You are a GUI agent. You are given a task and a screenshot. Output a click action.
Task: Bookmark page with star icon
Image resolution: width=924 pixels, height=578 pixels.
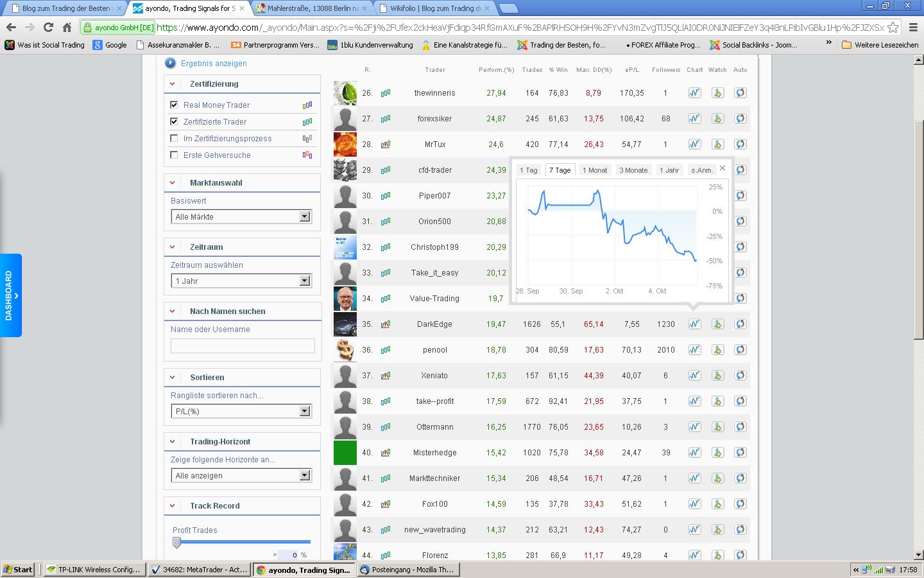point(893,28)
